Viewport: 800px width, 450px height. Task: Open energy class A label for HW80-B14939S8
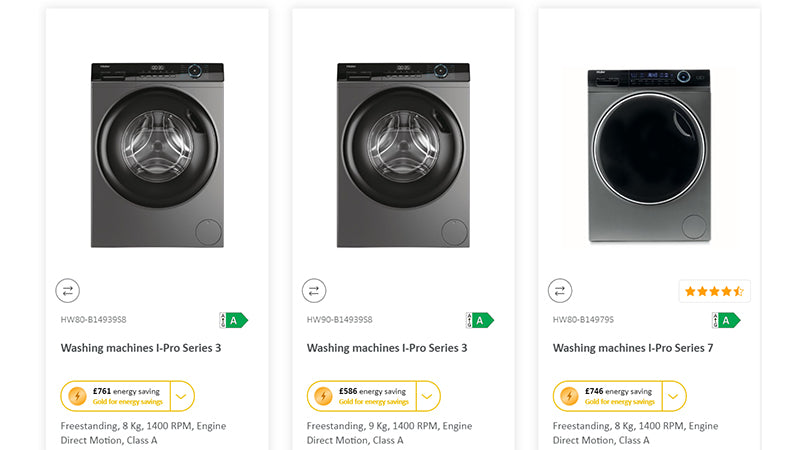tap(233, 320)
